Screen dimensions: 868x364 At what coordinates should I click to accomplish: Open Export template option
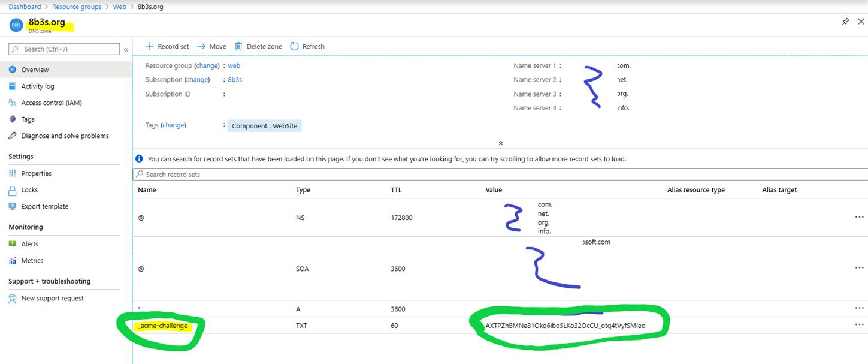coord(44,206)
